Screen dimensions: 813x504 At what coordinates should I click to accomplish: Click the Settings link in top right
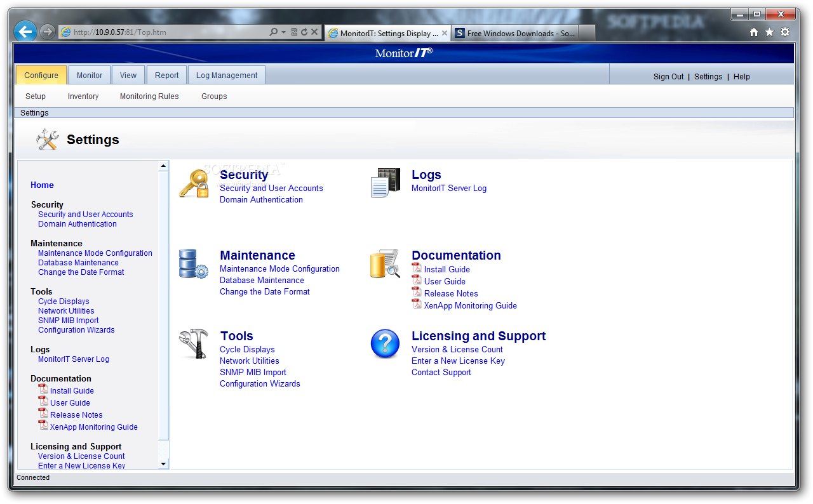tap(708, 76)
